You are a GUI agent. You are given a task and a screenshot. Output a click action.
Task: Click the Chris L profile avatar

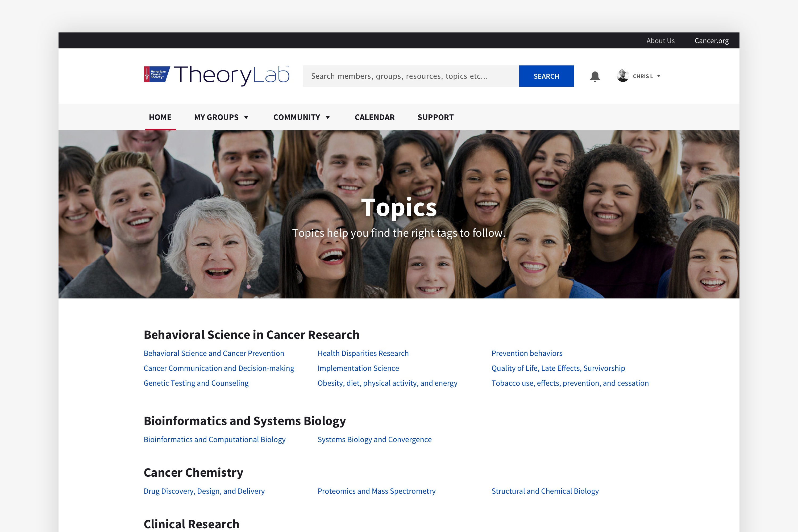(x=623, y=76)
